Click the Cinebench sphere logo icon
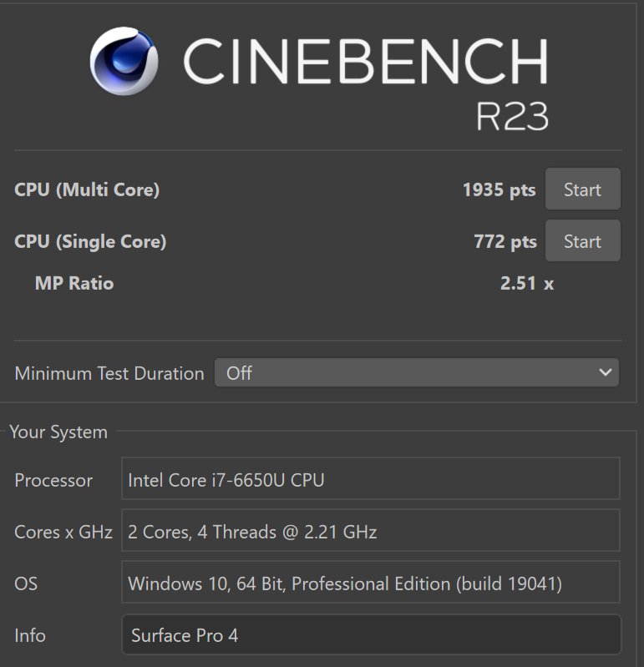644x667 pixels. pos(124,61)
